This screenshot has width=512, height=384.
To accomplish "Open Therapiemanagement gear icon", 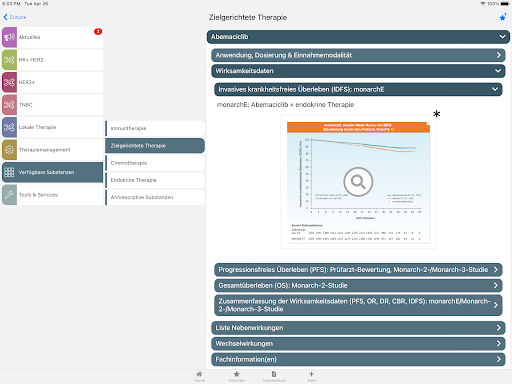I will click(9, 150).
